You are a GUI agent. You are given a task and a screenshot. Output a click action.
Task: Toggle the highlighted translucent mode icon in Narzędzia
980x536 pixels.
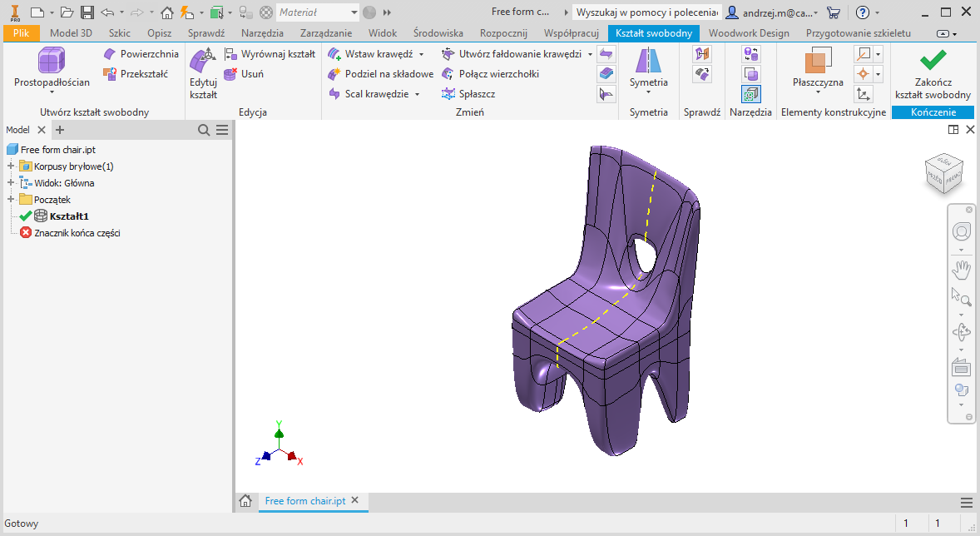[x=750, y=94]
